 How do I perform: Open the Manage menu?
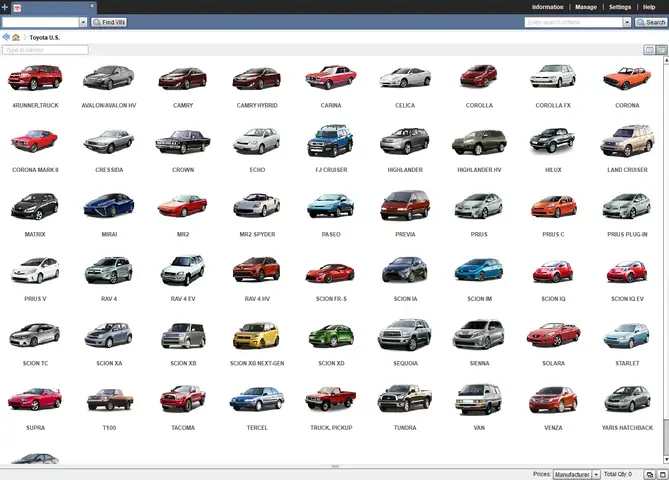586,7
